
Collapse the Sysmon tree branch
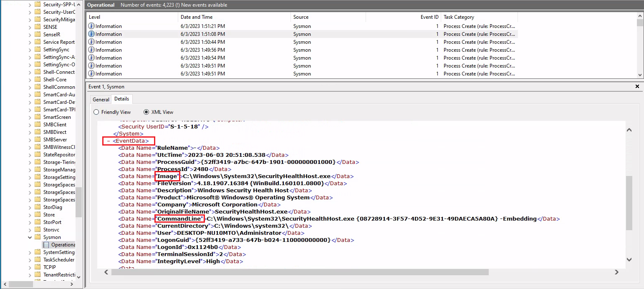point(30,237)
